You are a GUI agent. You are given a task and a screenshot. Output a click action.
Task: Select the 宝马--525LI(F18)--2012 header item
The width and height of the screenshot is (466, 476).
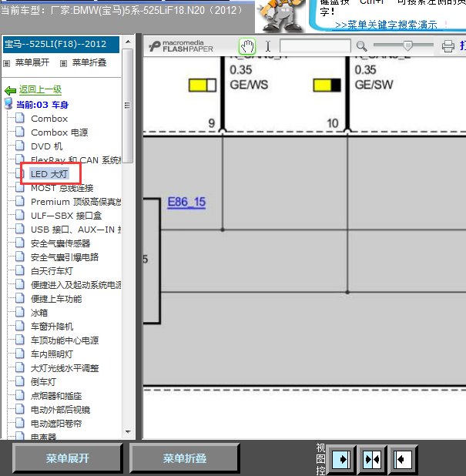pyautogui.click(x=61, y=45)
